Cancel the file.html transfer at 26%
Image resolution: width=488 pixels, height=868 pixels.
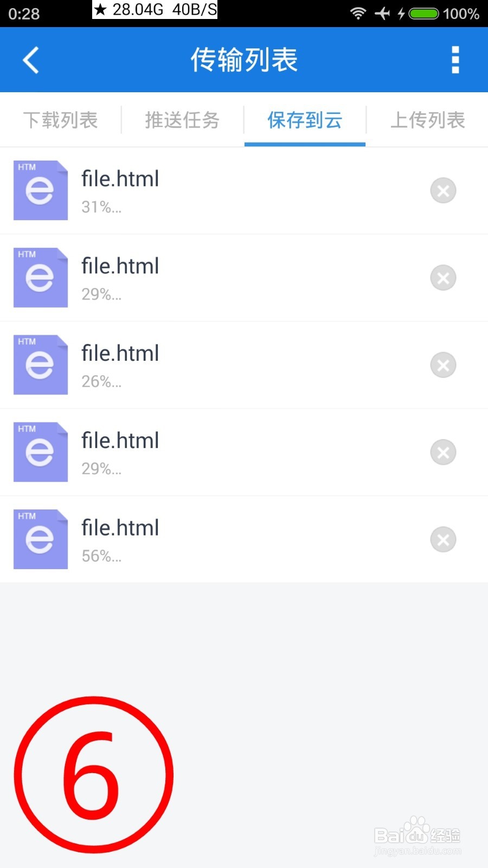tap(443, 365)
